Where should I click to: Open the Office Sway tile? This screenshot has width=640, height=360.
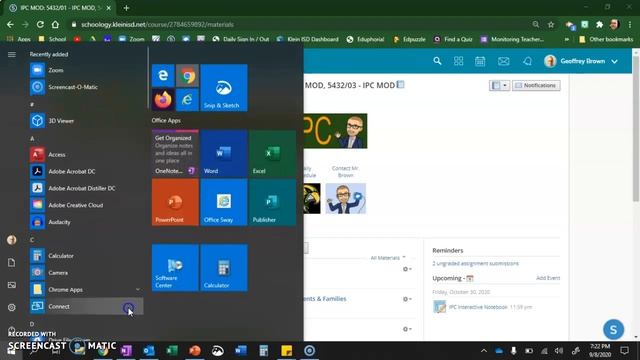(224, 202)
